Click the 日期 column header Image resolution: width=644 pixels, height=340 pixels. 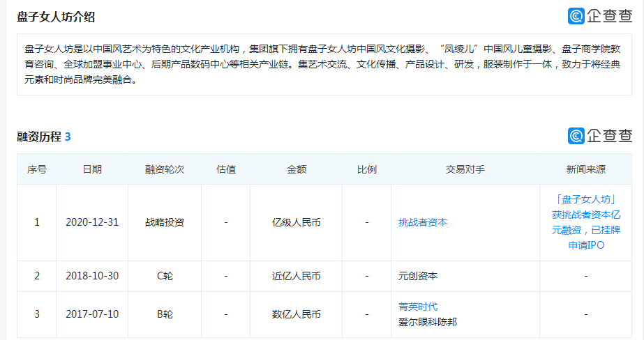pyautogui.click(x=92, y=169)
